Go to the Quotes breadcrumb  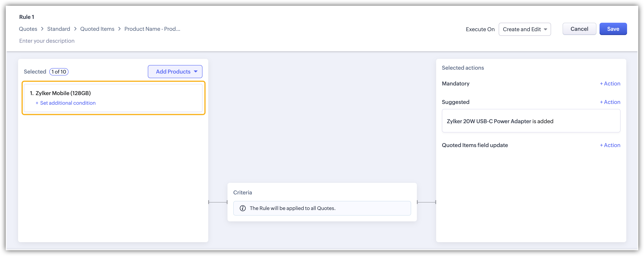(x=28, y=29)
